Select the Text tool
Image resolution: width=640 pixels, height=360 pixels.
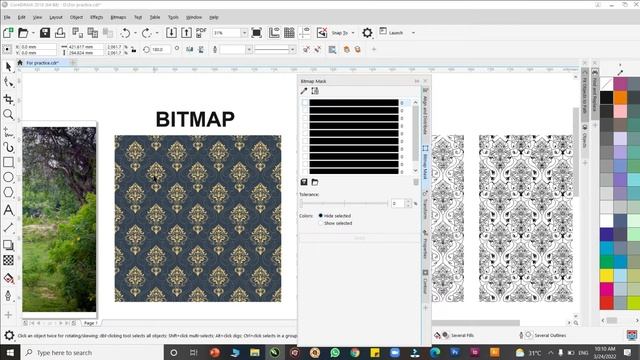pyautogui.click(x=8, y=210)
